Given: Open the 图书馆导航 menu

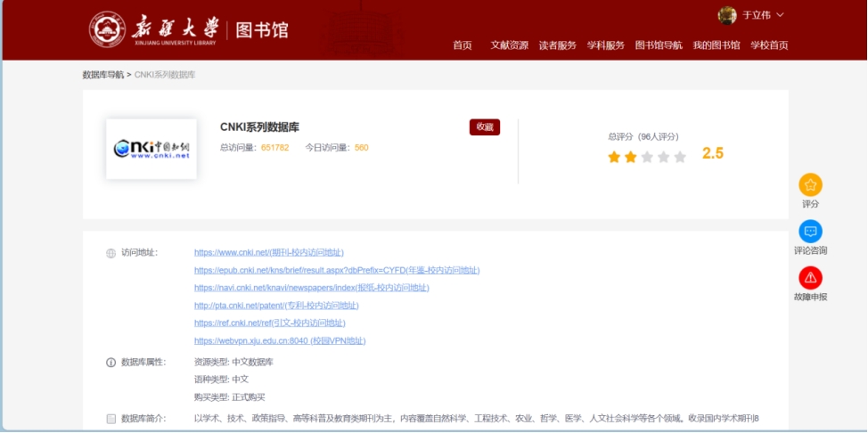Looking at the screenshot, I should click(x=659, y=45).
